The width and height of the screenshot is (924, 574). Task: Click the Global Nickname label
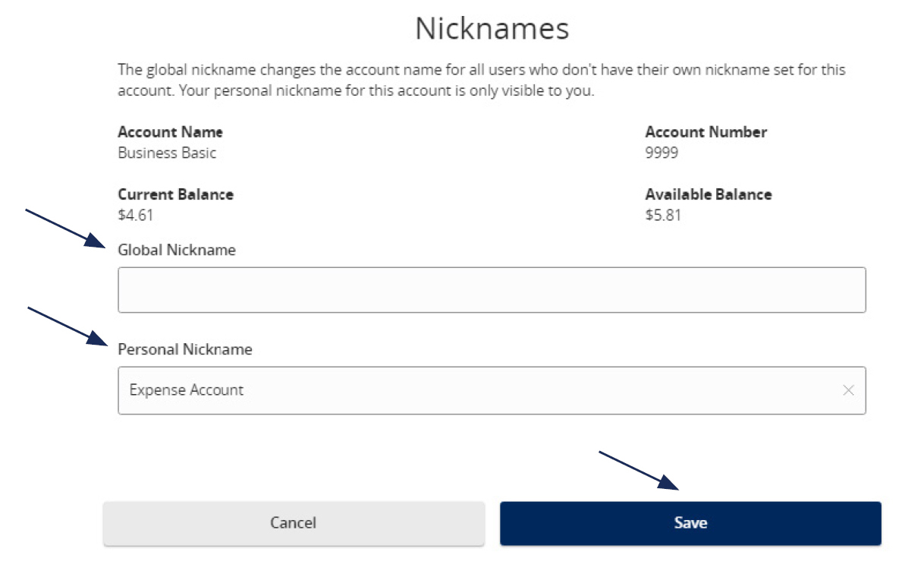177,250
